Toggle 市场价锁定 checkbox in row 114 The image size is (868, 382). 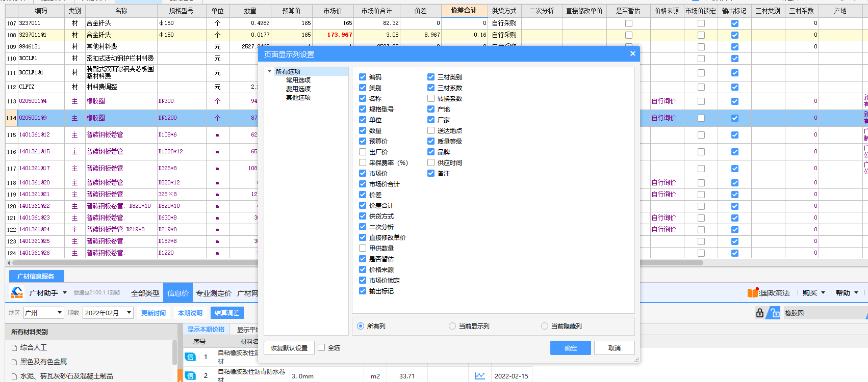(701, 118)
